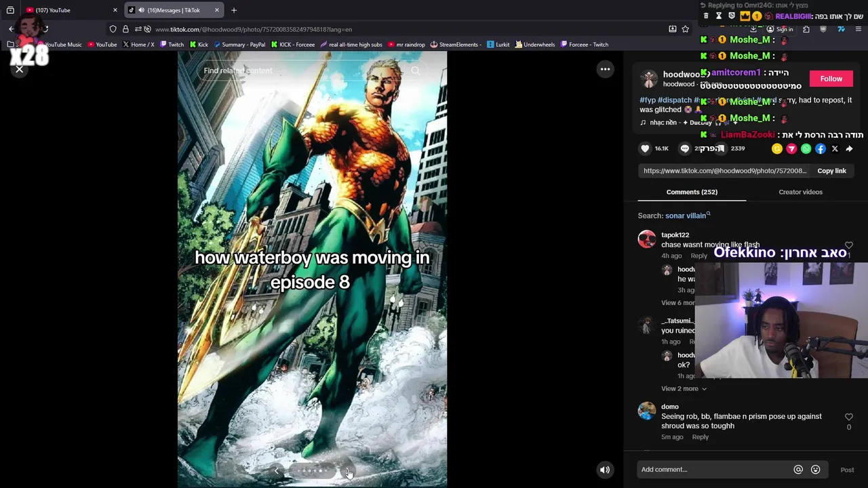Send to friends with red paper-plane icon
This screenshot has width=868, height=488.
[791, 148]
